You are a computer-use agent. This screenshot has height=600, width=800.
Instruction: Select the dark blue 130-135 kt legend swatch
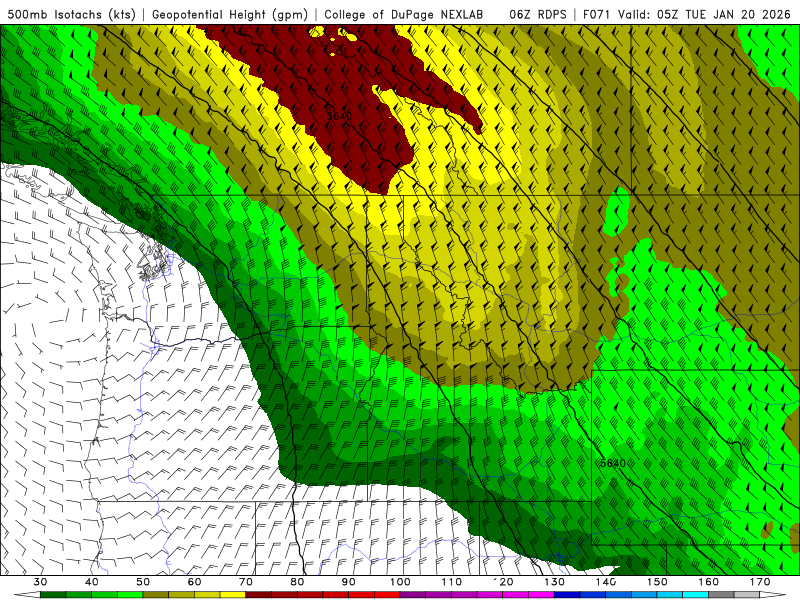pyautogui.click(x=567, y=595)
